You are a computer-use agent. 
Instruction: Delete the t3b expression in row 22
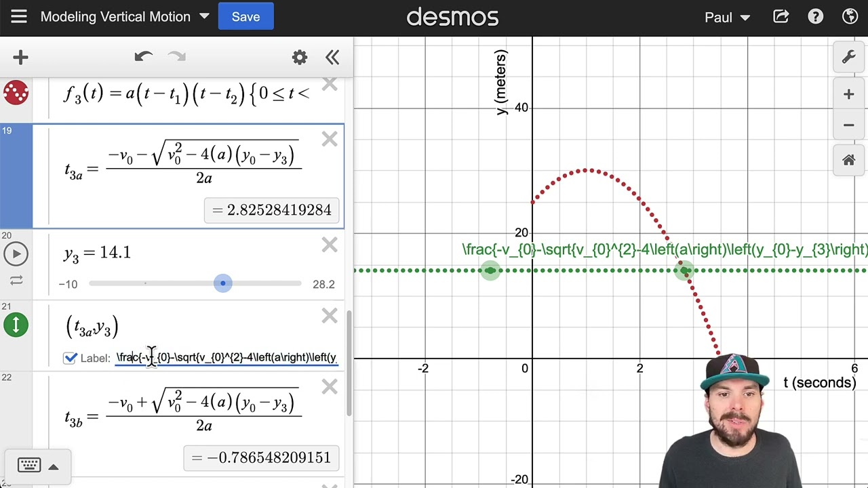click(330, 387)
